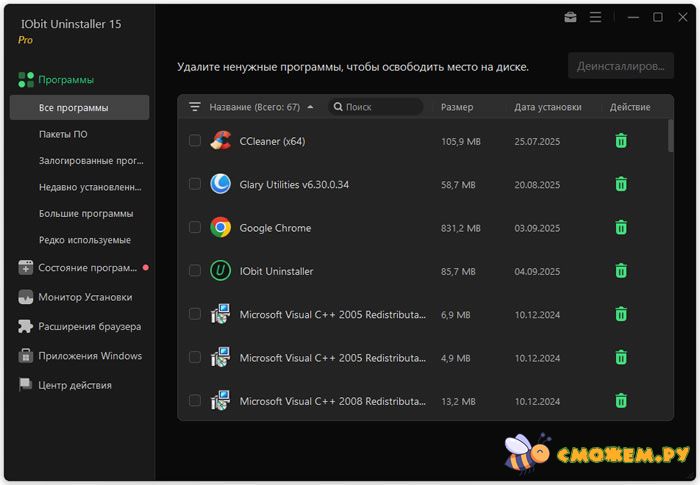The image size is (700, 485).
Task: Trash icon for 6,9 MB Visual C++ 2005
Action: tap(621, 314)
